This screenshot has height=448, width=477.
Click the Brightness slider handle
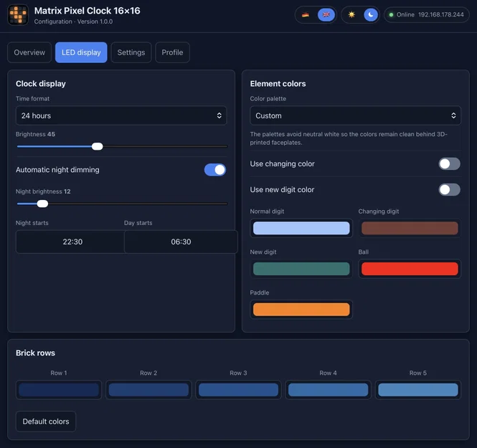[x=98, y=146]
